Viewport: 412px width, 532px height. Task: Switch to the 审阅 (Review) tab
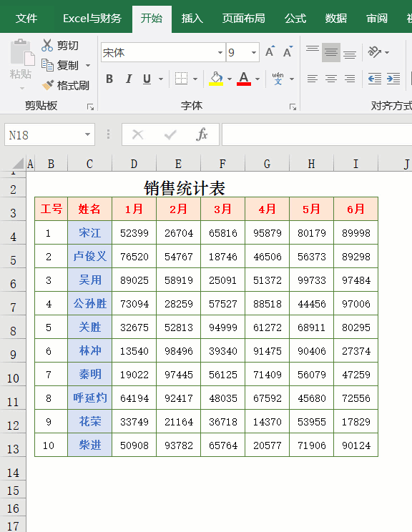coord(377,18)
